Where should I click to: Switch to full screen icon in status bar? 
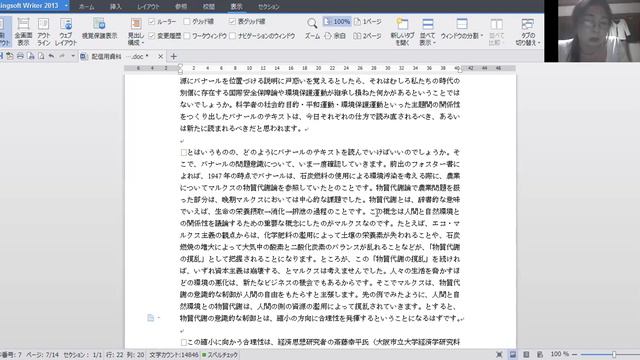coord(499,355)
